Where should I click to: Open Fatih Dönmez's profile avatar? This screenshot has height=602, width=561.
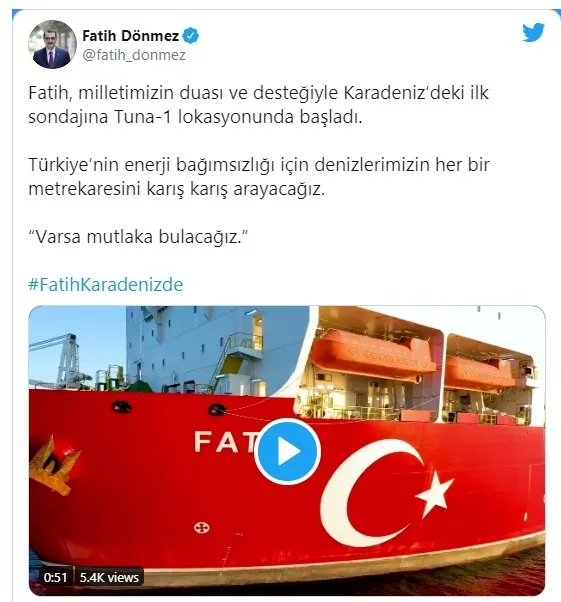52,45
